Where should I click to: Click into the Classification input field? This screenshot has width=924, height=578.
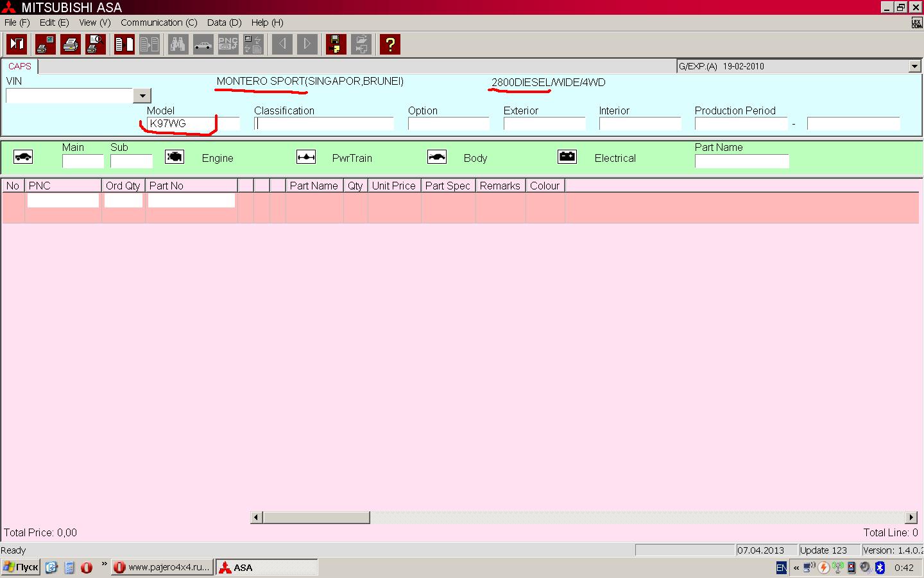pos(324,124)
